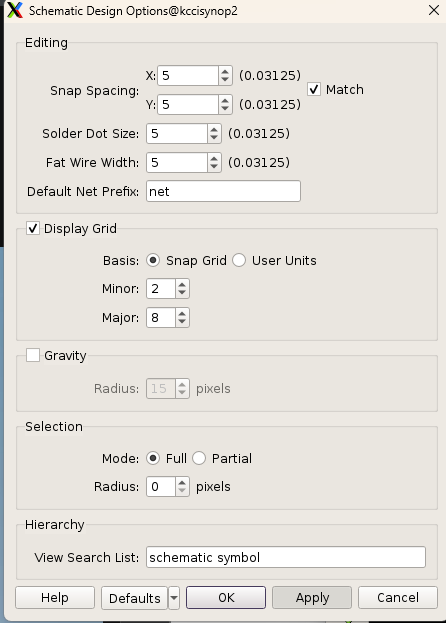Increase Solder Dot Size spinner up arrow
This screenshot has width=446, height=623.
point(214,130)
